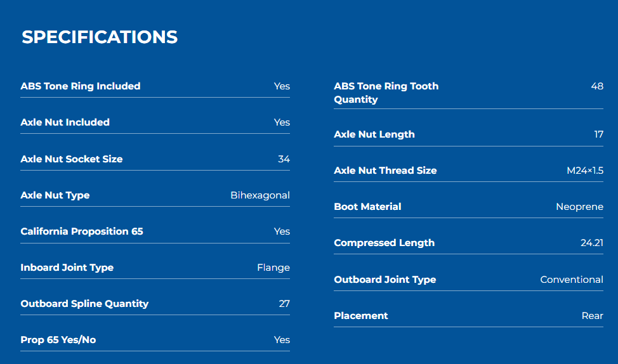Click the Neoprene value text
618x364 pixels.
pos(579,207)
